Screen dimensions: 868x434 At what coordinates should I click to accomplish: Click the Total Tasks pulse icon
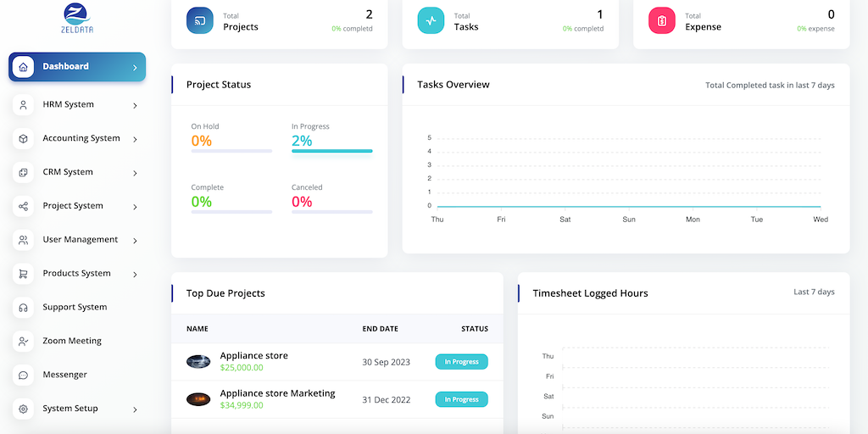(431, 20)
